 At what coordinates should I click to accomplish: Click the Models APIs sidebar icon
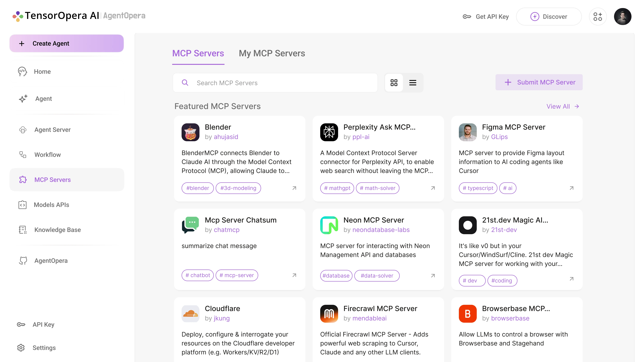coord(23,205)
